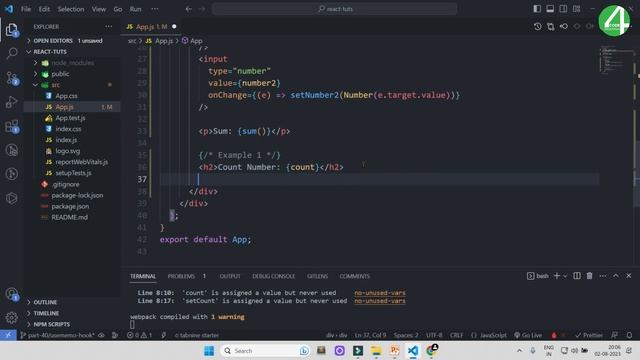Image resolution: width=640 pixels, height=360 pixels.
Task: Kill the terminal with trash icon
Action: point(589,276)
